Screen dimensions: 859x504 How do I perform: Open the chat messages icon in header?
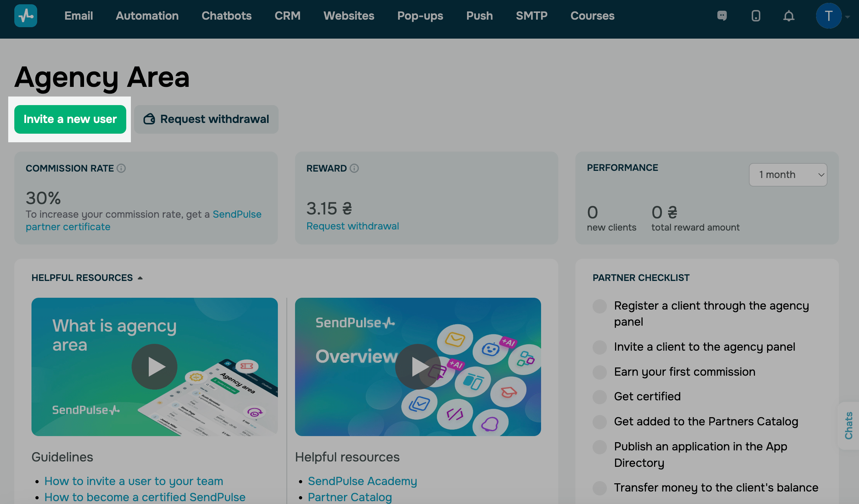coord(722,16)
